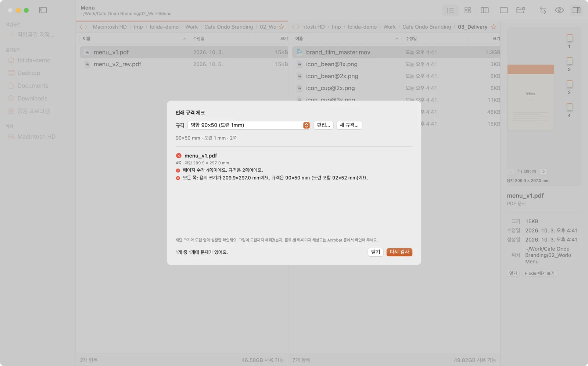Switch to list view in toolbar
Image resolution: width=588 pixels, height=366 pixels.
(450, 10)
